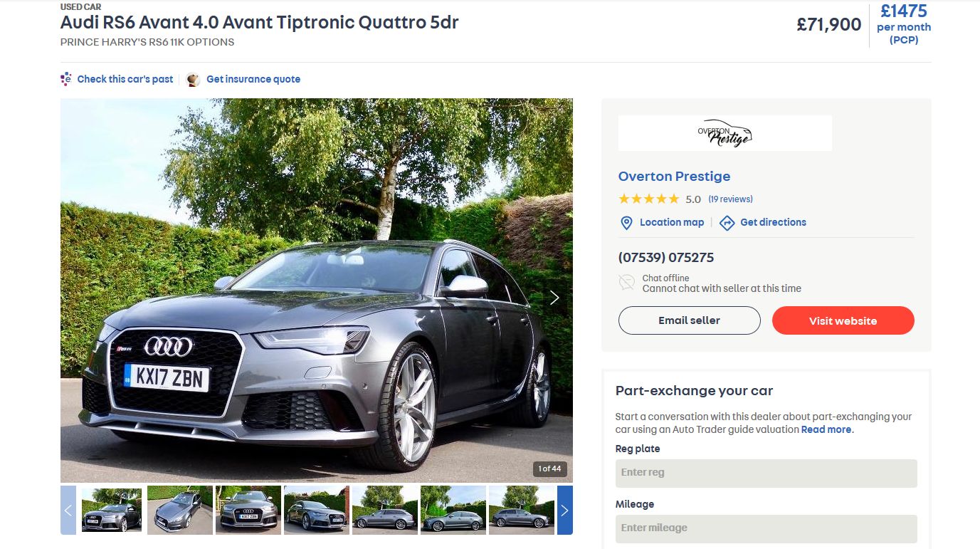This screenshot has width=980, height=549.
Task: Click the car history check icon
Action: coord(66,79)
